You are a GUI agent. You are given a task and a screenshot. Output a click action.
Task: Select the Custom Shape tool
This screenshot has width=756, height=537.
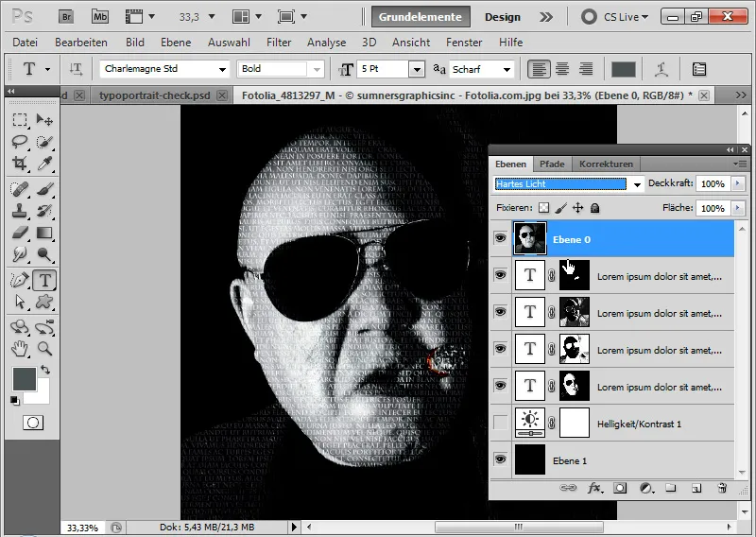tap(44, 302)
